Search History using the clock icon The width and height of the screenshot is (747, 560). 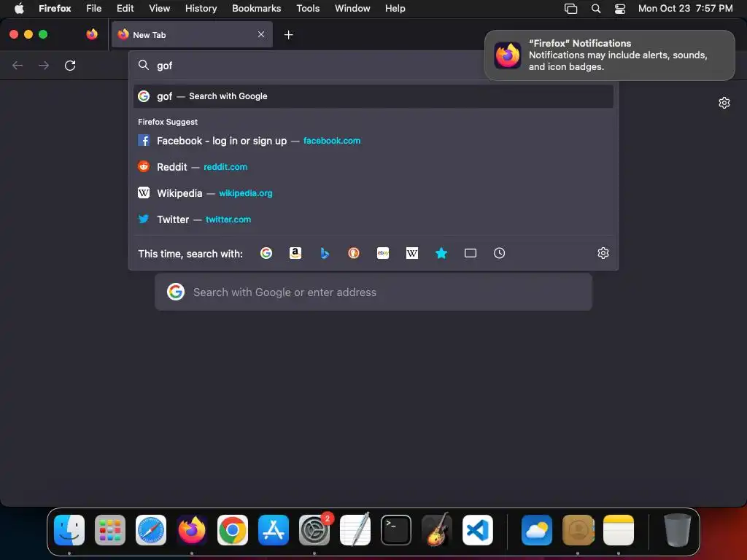(499, 253)
